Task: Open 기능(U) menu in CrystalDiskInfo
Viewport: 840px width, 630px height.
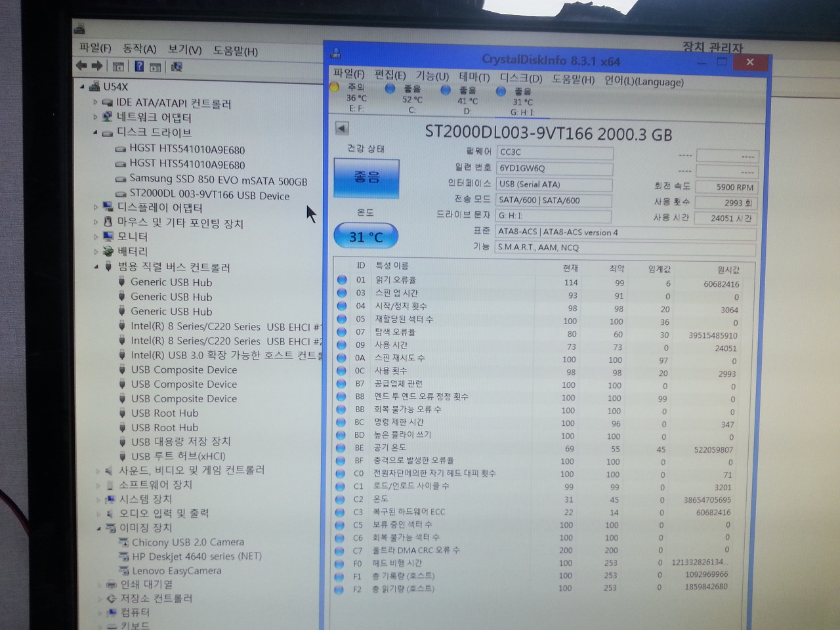Action: point(432,76)
